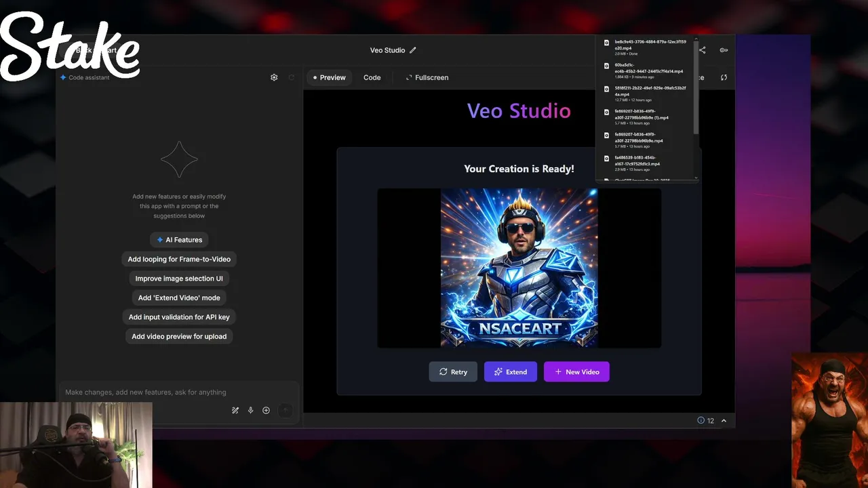Open the info indicator showing 12
Image resolution: width=868 pixels, height=488 pixels.
pyautogui.click(x=705, y=420)
